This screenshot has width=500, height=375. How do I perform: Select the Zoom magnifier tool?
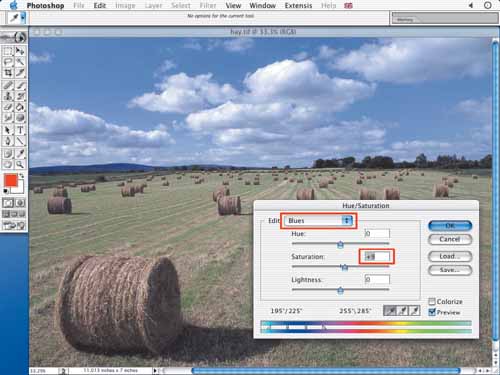pyautogui.click(x=20, y=164)
